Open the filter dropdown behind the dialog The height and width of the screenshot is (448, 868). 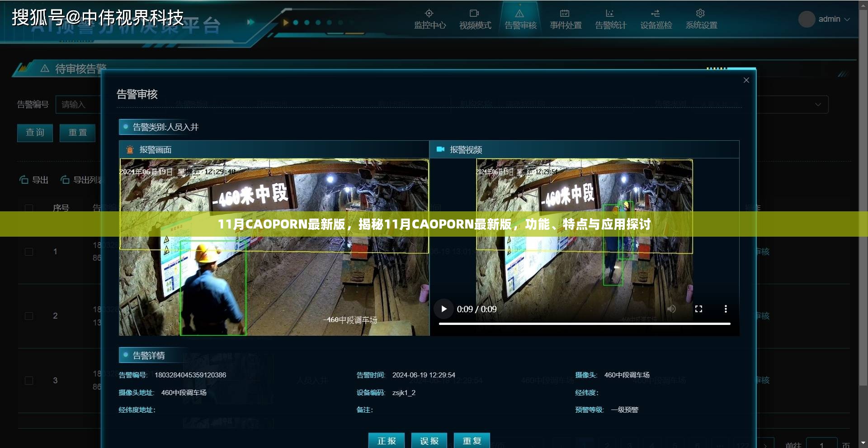793,105
